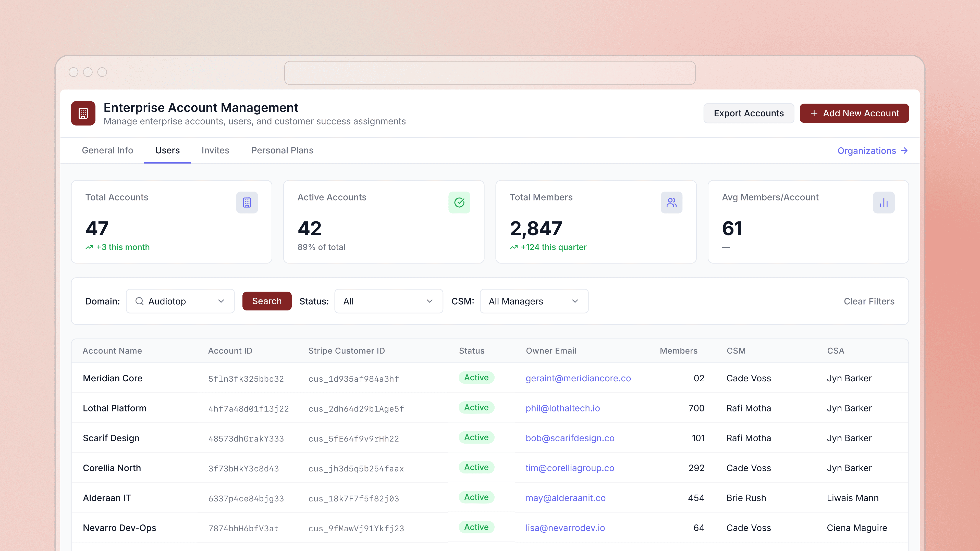This screenshot has width=980, height=551.
Task: Click the 2,847 Total Members value
Action: coord(536,229)
